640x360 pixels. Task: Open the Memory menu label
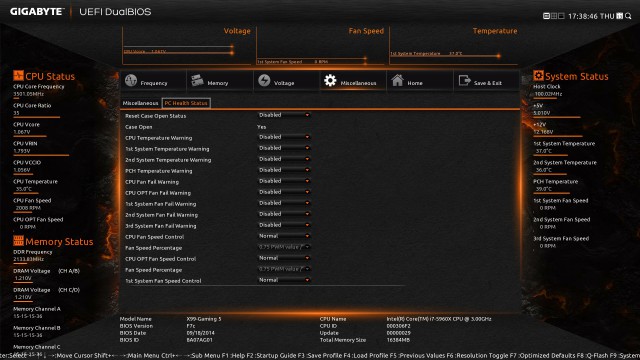tap(218, 83)
